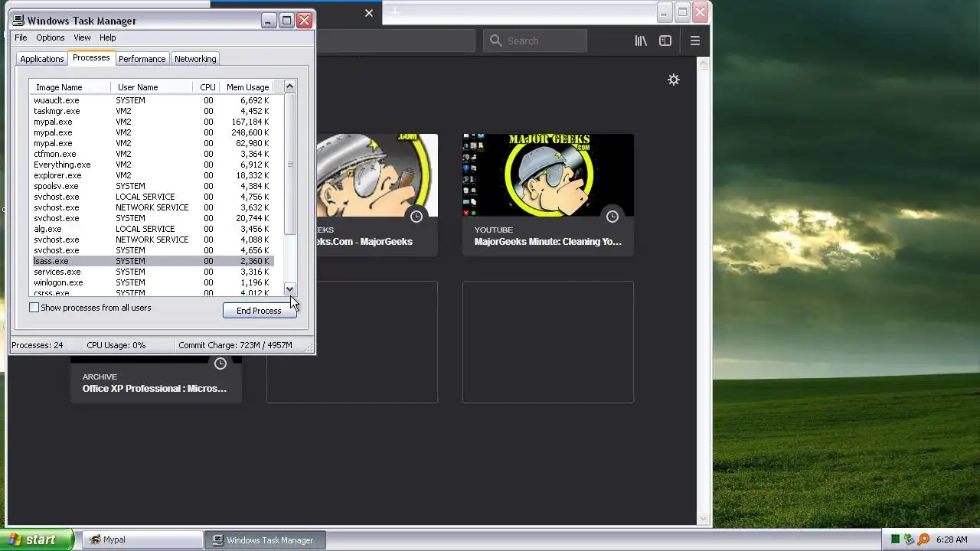This screenshot has width=980, height=551.
Task: Open the Library icon in Mypal toolbar
Action: tap(641, 41)
